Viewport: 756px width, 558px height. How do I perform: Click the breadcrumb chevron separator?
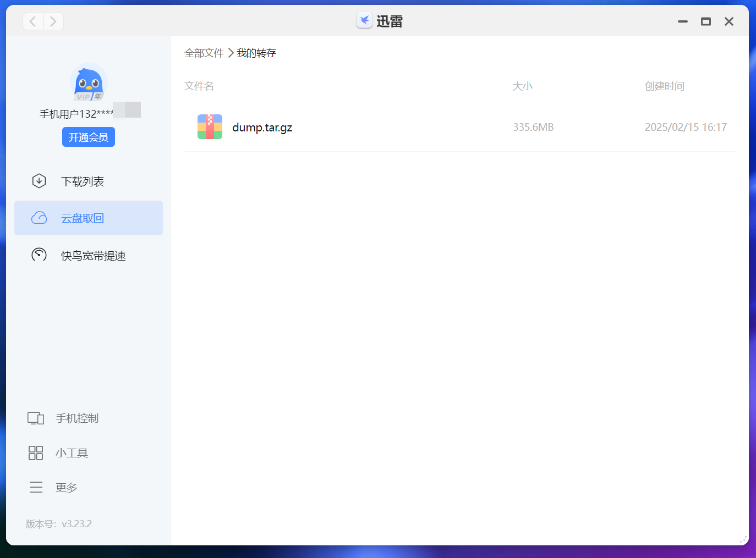click(231, 53)
